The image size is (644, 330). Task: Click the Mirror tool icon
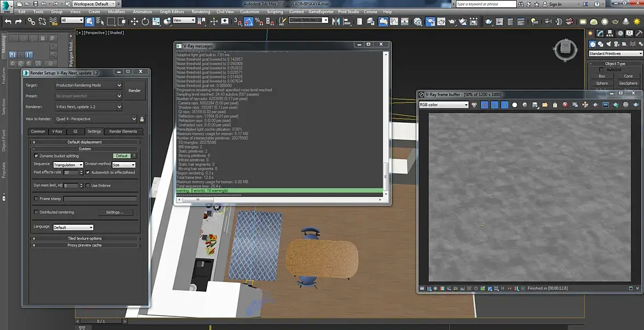pyautogui.click(x=336, y=21)
